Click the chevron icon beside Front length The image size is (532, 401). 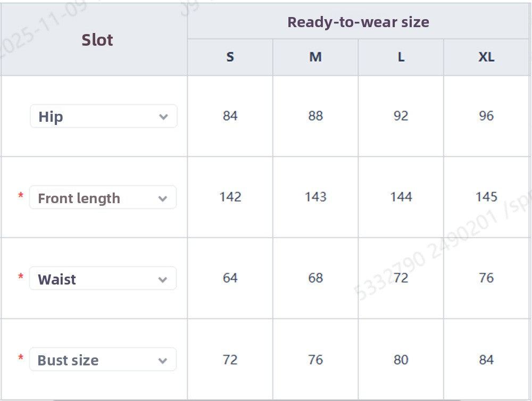coord(163,197)
